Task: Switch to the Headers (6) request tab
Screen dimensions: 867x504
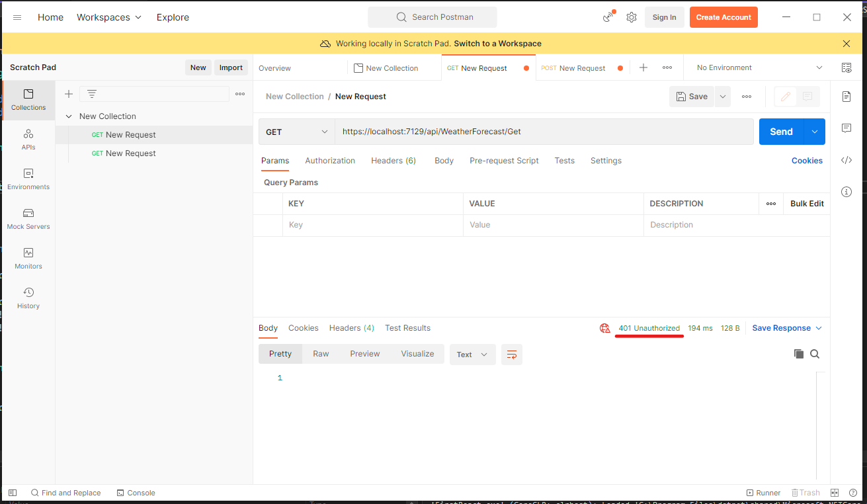Action: [x=393, y=161]
